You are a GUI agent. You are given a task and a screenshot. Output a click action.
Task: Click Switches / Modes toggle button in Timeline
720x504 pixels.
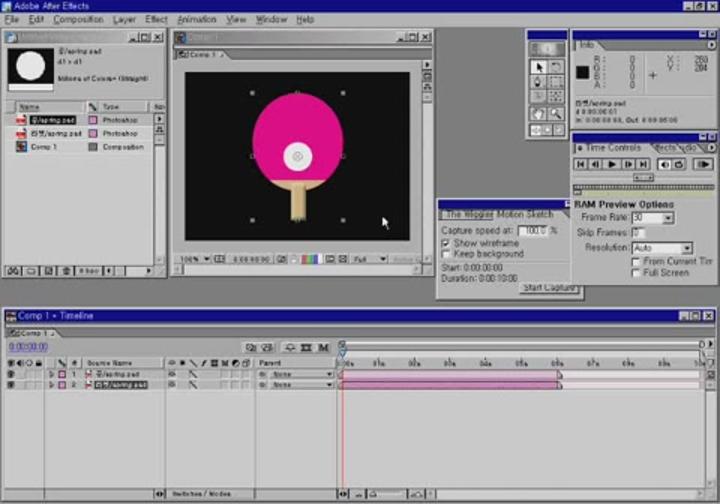point(202,494)
